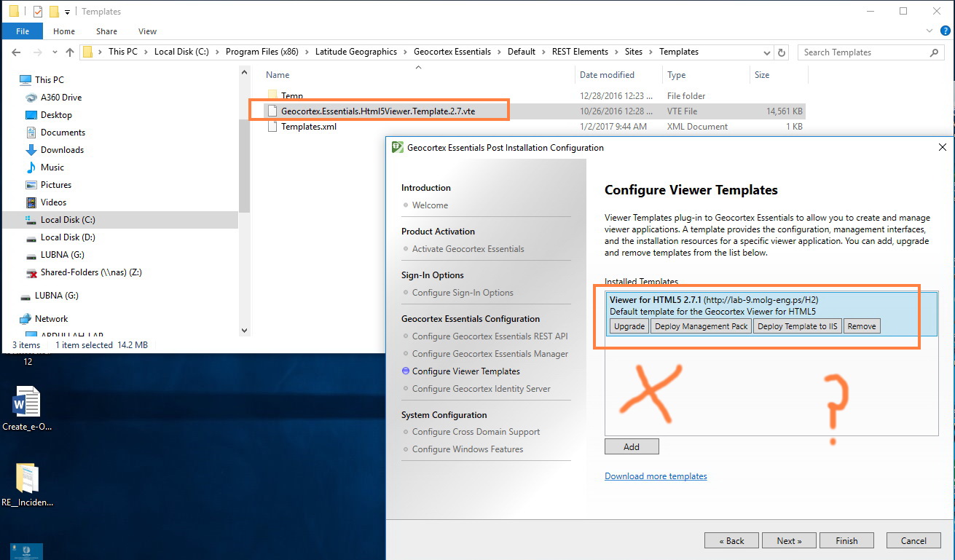Expand the chevron after This PC in address bar

pos(146,52)
